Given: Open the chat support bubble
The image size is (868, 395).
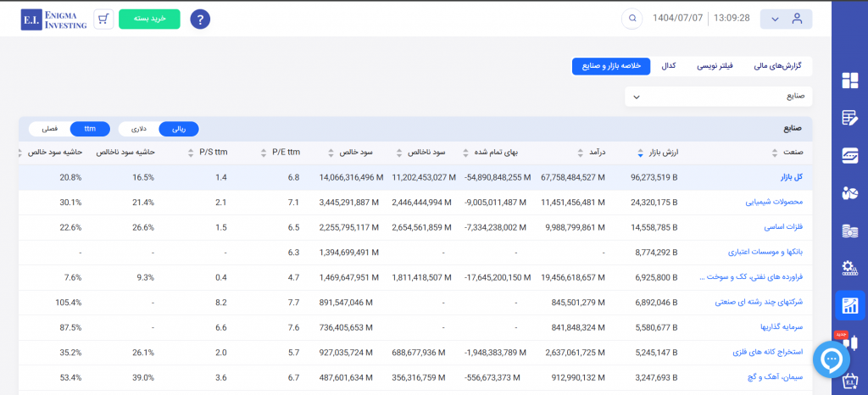Looking at the screenshot, I should 831,359.
